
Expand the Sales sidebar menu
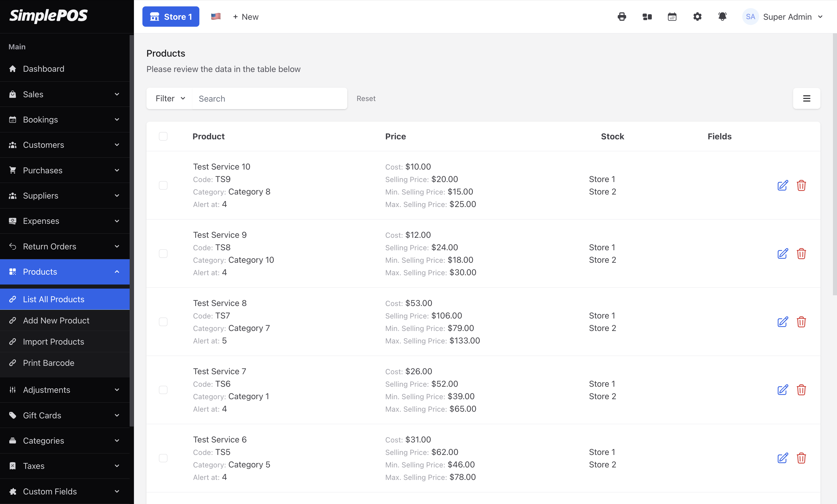tap(65, 94)
